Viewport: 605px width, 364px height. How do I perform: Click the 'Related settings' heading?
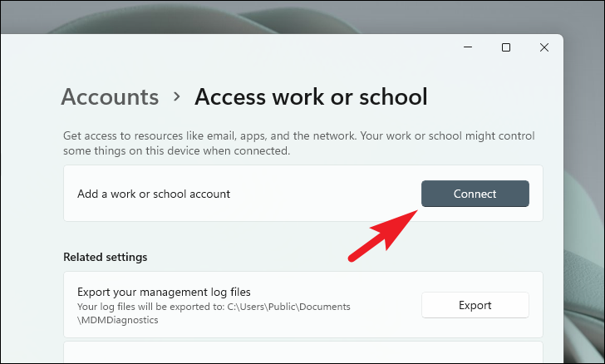[106, 257]
